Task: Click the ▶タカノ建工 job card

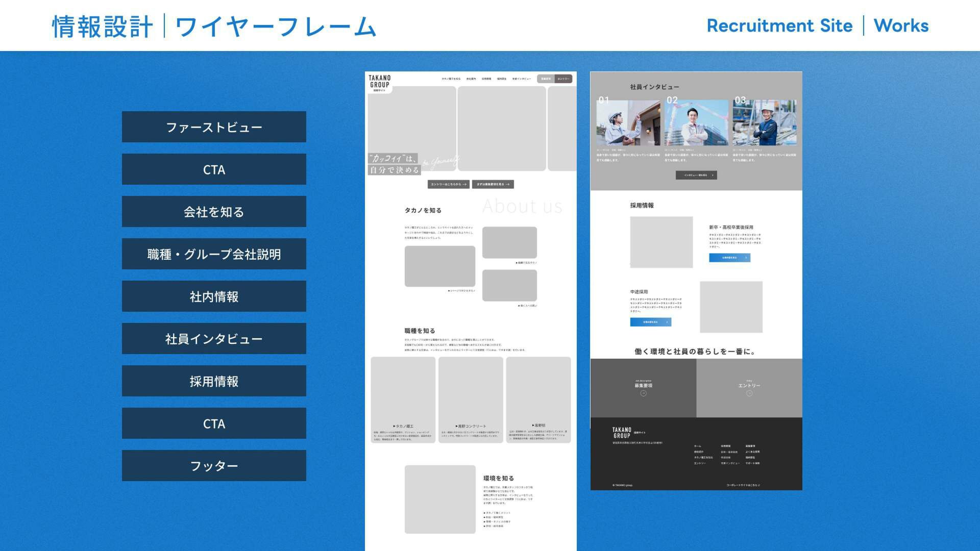Action: 403,399
